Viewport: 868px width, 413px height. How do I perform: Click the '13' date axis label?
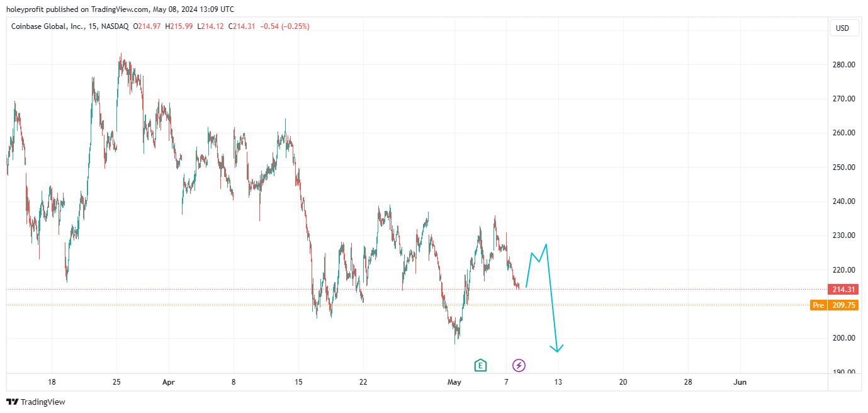(x=558, y=382)
